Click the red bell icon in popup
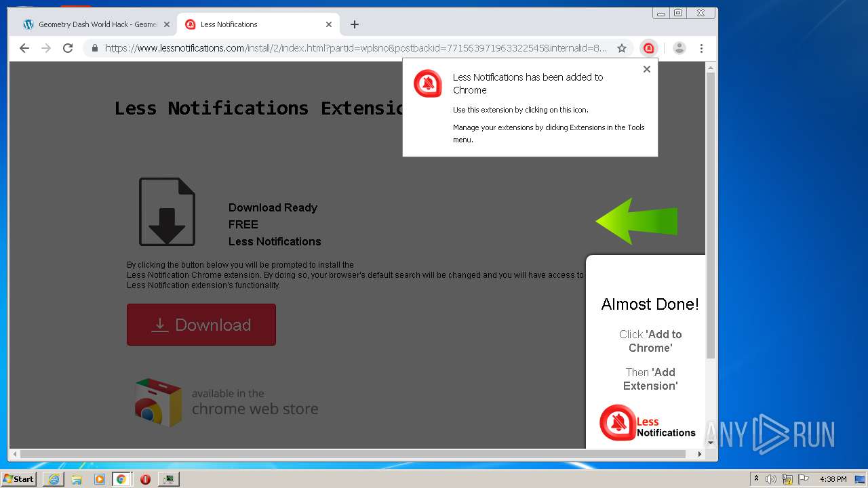 tap(428, 84)
